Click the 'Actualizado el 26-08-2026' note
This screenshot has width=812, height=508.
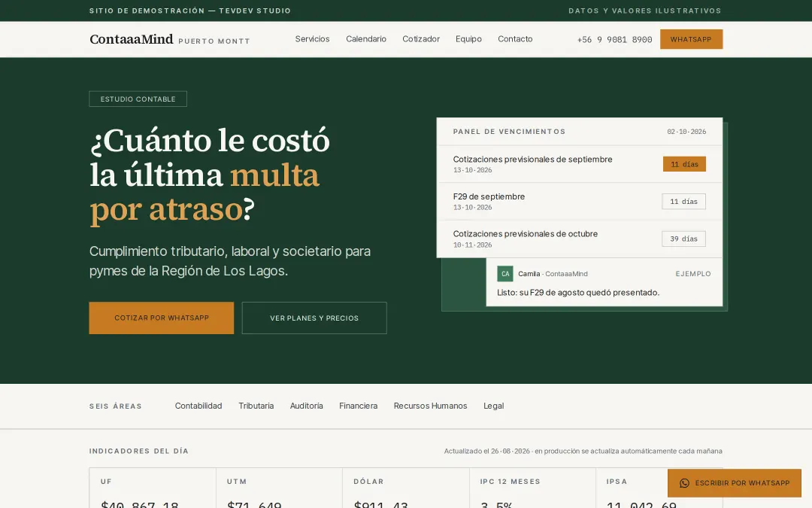click(583, 451)
